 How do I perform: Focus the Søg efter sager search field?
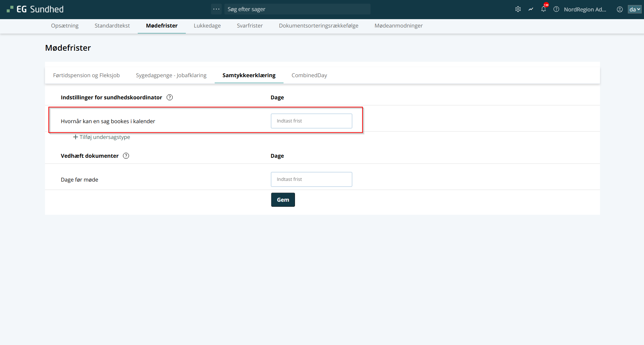point(297,9)
